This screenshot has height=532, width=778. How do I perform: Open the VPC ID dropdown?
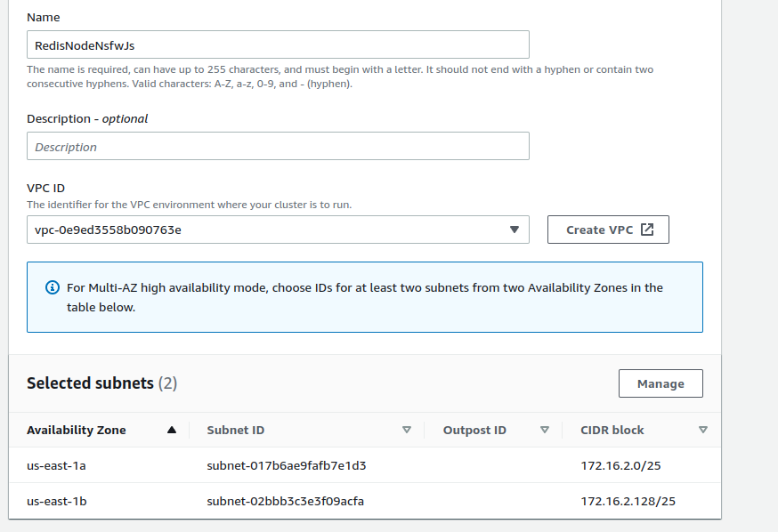pyautogui.click(x=278, y=230)
